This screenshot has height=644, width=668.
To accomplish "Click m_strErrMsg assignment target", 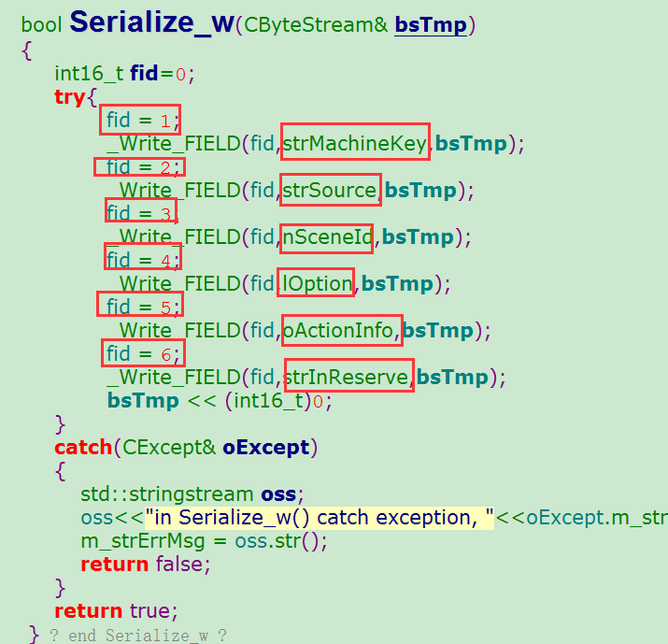I will coord(143,541).
